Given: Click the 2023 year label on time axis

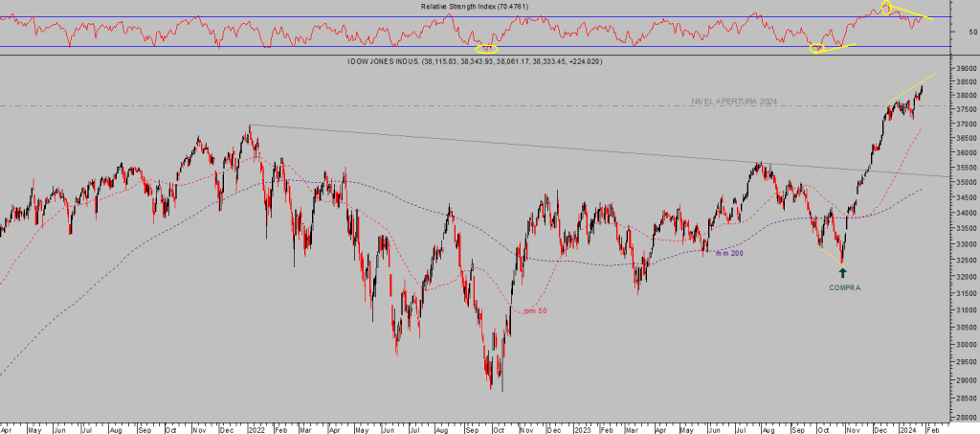Looking at the screenshot, I should [582, 430].
